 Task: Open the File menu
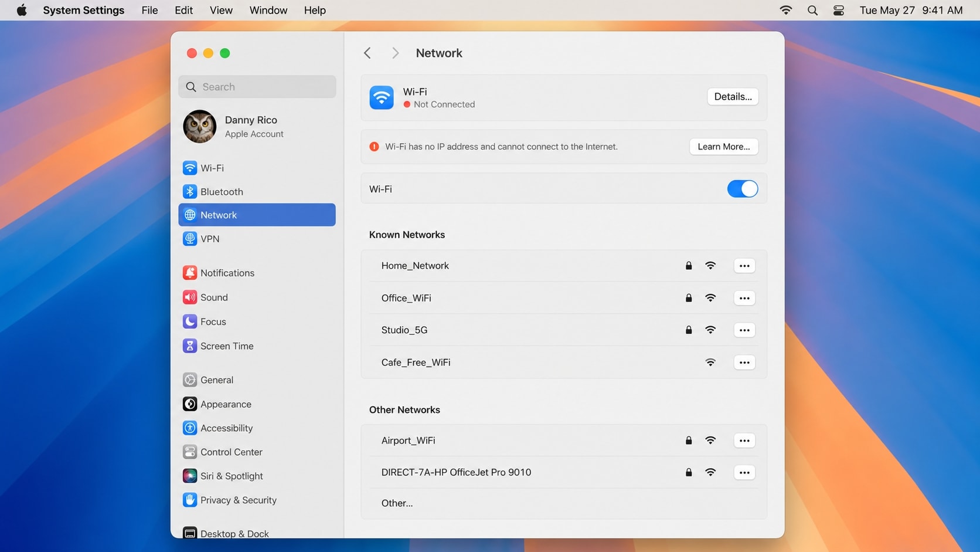pyautogui.click(x=149, y=10)
